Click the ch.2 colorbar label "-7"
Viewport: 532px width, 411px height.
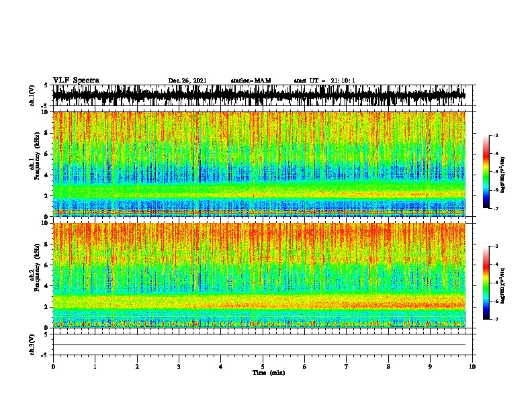(x=496, y=319)
